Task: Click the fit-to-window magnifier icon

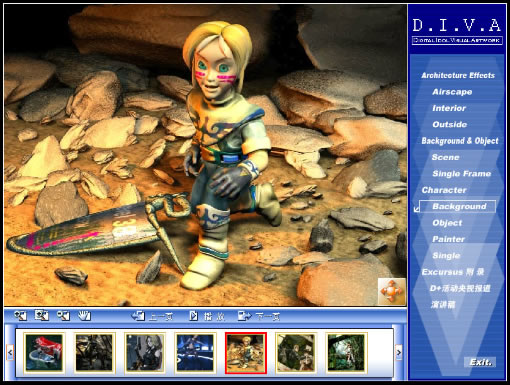Action: click(42, 315)
